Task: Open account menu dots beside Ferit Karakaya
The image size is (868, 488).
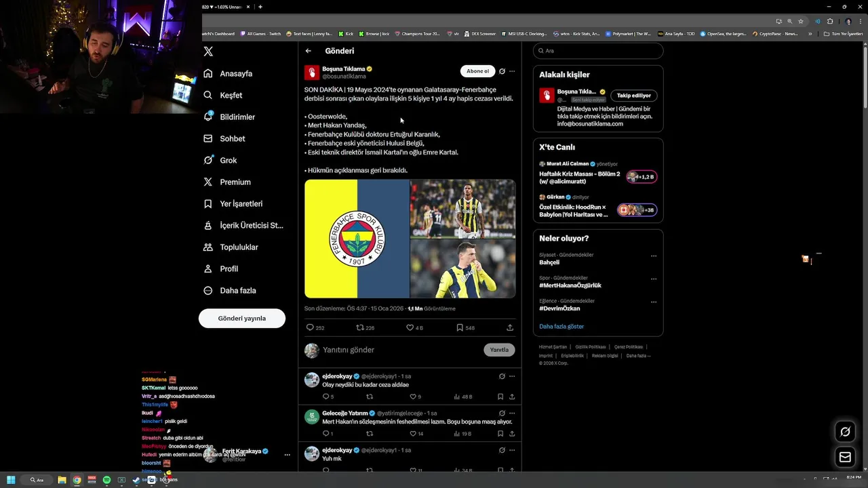Action: coord(288,455)
